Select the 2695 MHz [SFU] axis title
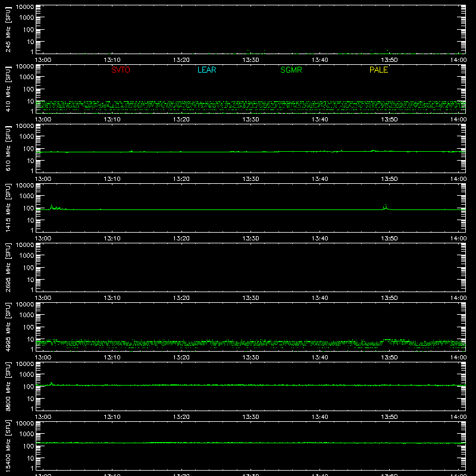 8,268
